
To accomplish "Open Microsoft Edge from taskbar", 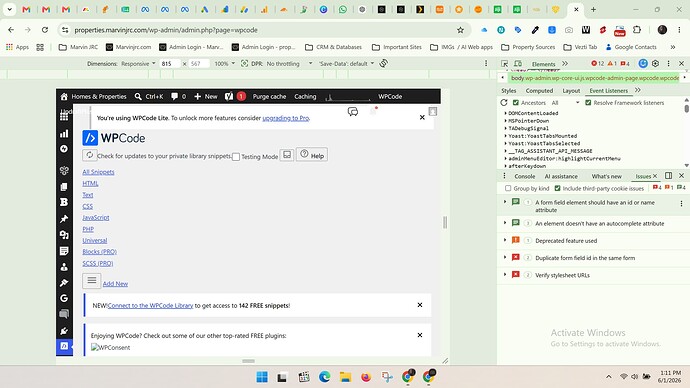I will [324, 377].
